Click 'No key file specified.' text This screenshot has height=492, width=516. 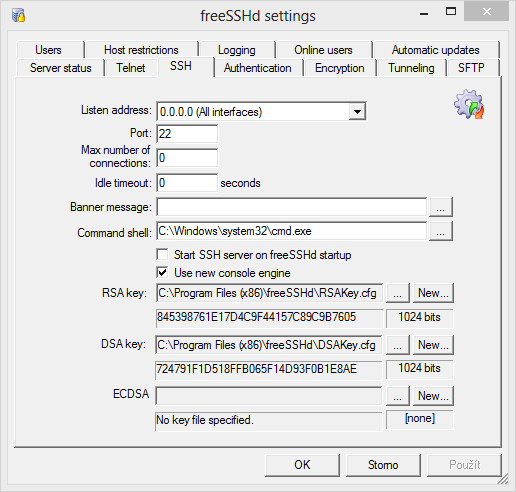[x=205, y=420]
